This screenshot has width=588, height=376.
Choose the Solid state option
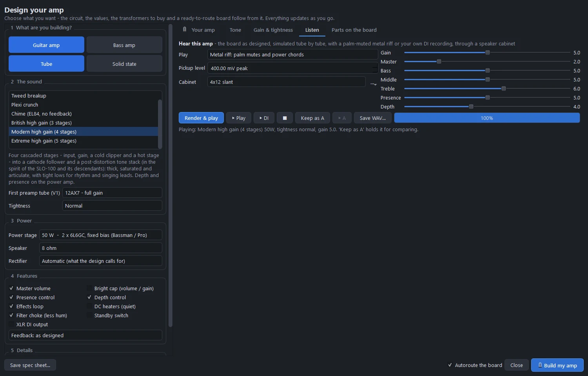124,63
